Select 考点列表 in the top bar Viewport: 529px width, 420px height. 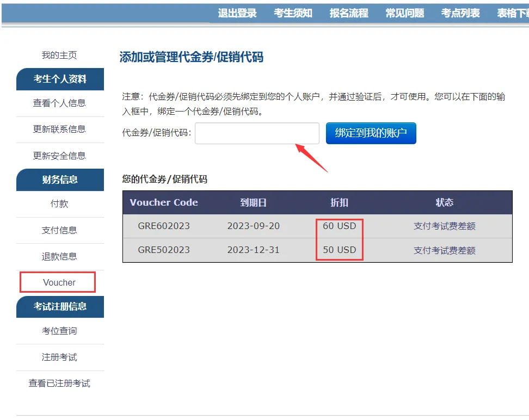(x=460, y=13)
